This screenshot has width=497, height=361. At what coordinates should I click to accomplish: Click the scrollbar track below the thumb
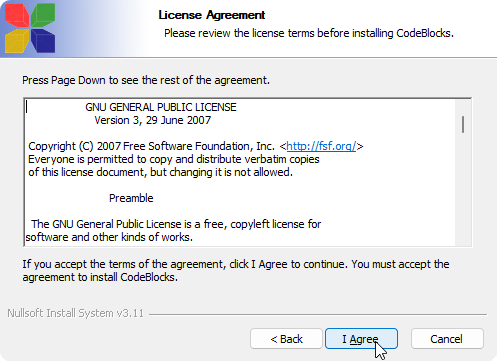[463, 190]
